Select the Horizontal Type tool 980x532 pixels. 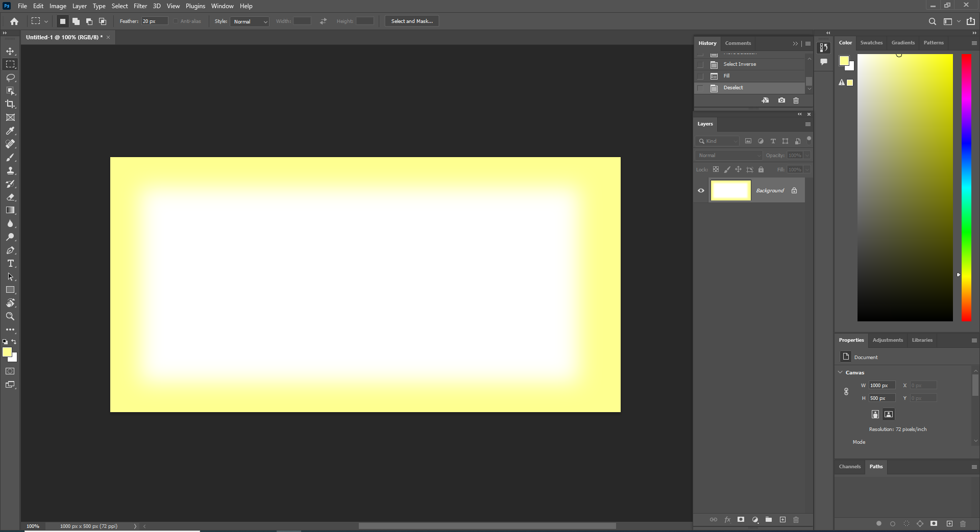(10, 263)
